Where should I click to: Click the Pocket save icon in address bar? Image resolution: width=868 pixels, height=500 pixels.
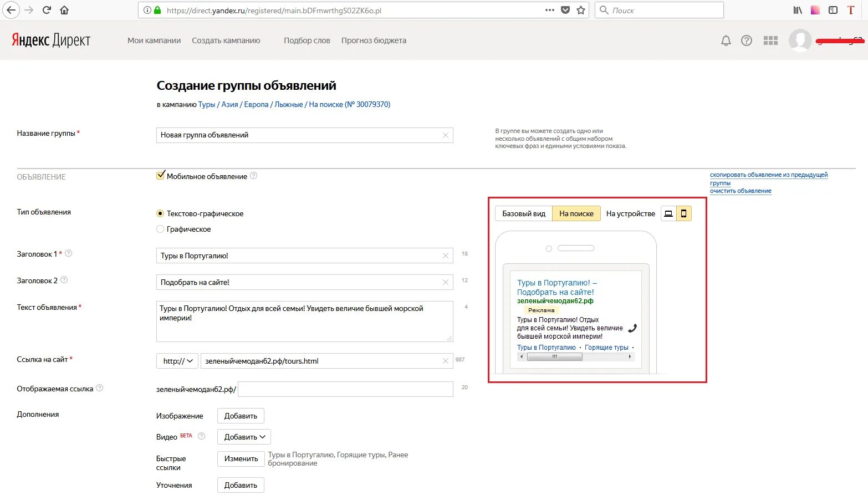pos(565,10)
